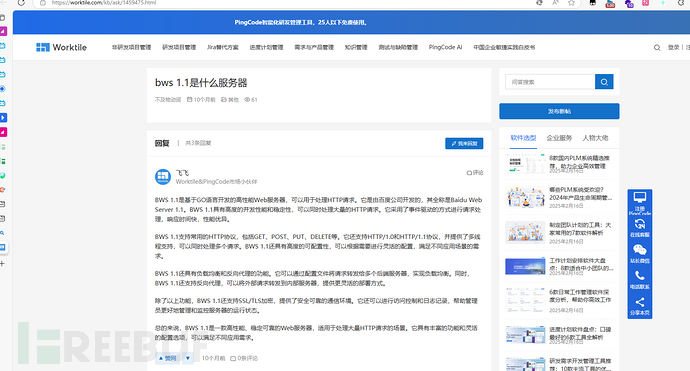Click the 登录 login link
Image resolution: width=690 pixels, height=371 pixels.
point(673,48)
